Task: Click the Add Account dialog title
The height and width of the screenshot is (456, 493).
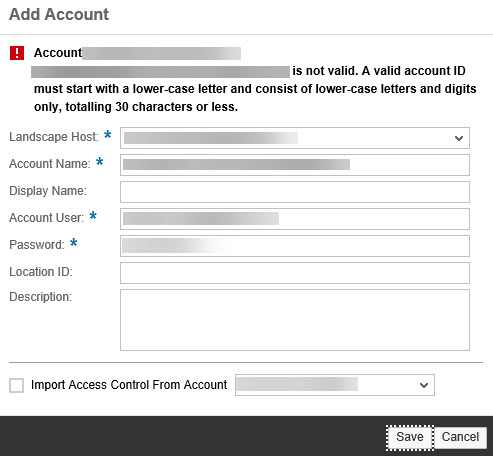Action: coord(59,14)
